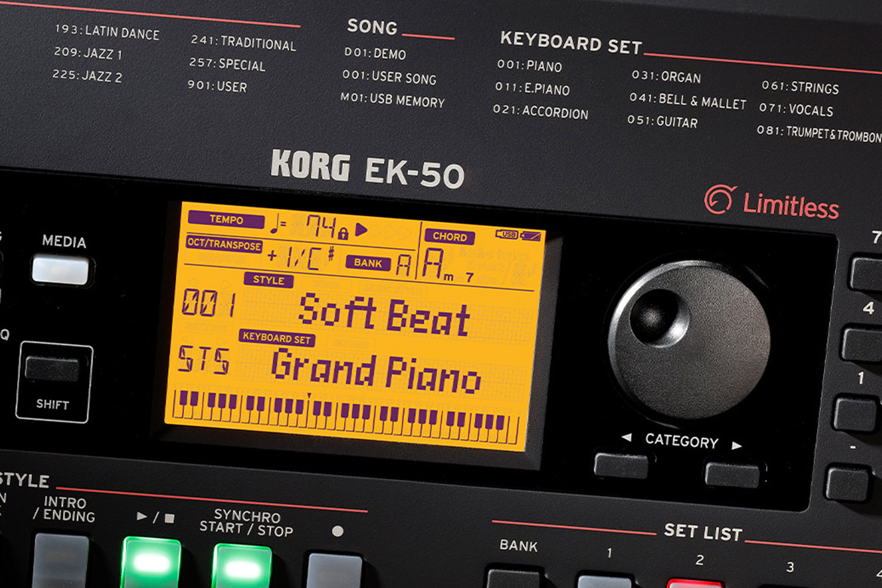Click the CHORD label on display

pos(450,236)
